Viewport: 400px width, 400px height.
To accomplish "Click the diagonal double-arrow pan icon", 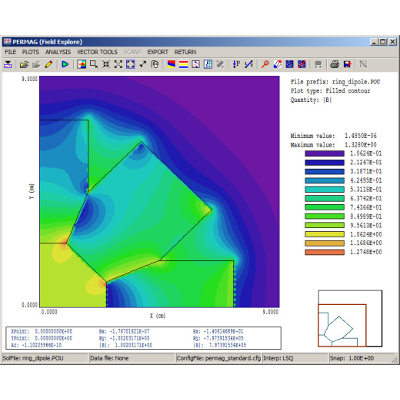I will [143, 64].
